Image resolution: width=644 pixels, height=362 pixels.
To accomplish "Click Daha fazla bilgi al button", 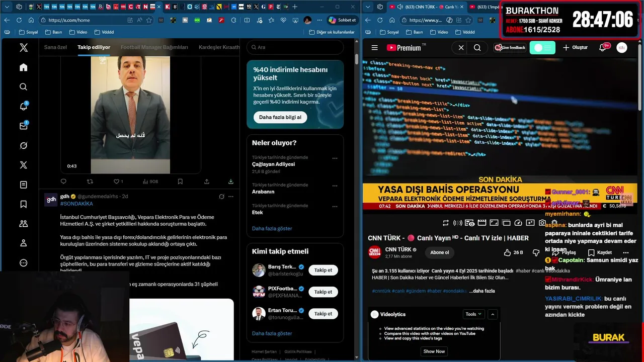I will pos(280,117).
